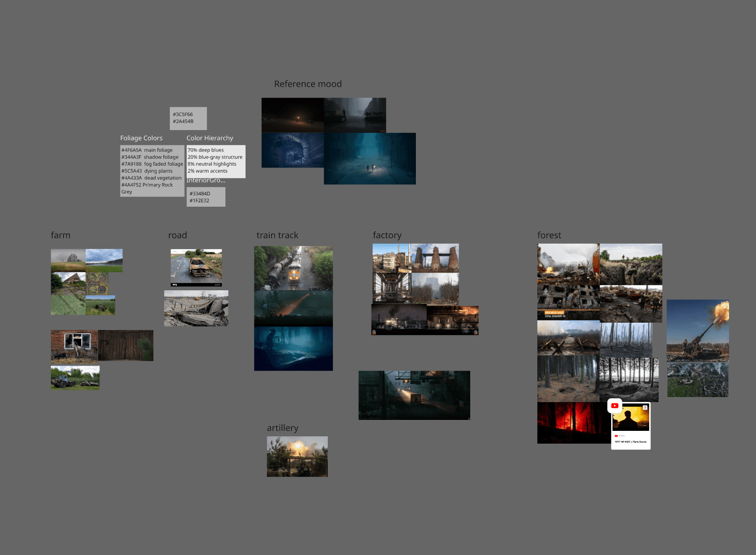The height and width of the screenshot is (555, 756).
Task: Select cooling tower behind bare trees image
Action: pyautogui.click(x=435, y=288)
